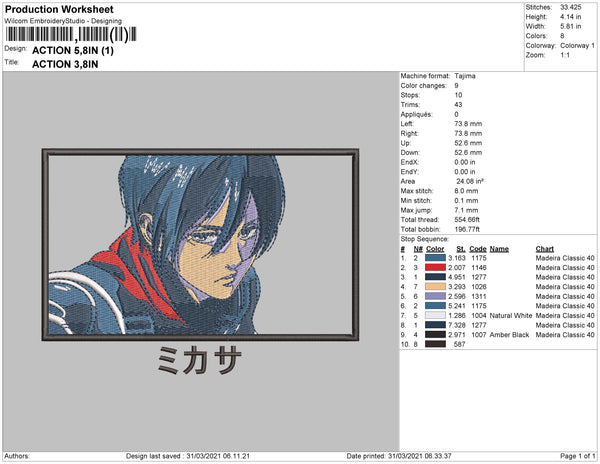Click the dark navy swatch in stop 3
The image size is (600, 464).
click(435, 277)
